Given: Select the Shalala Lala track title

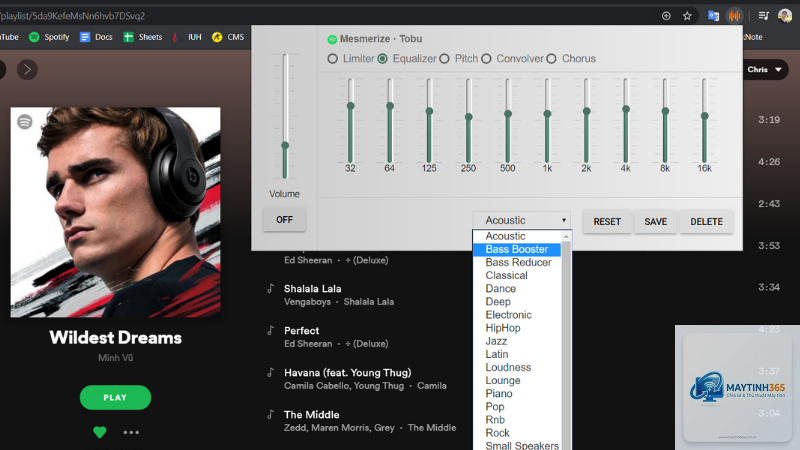Looking at the screenshot, I should (x=313, y=289).
